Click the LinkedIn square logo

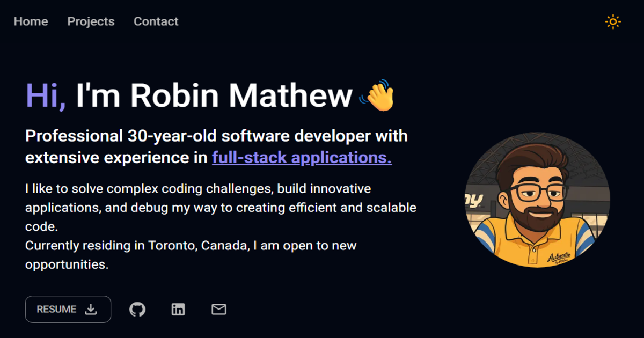click(x=178, y=309)
